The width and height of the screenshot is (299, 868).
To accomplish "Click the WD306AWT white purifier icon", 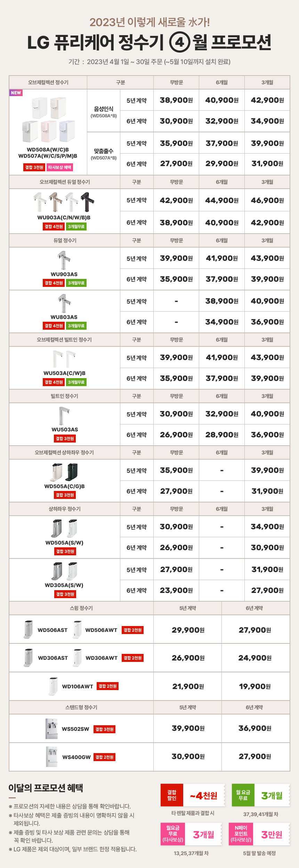I will (77, 657).
